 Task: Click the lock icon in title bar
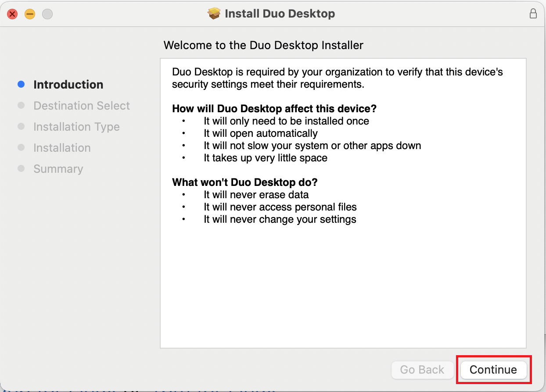[x=533, y=14]
